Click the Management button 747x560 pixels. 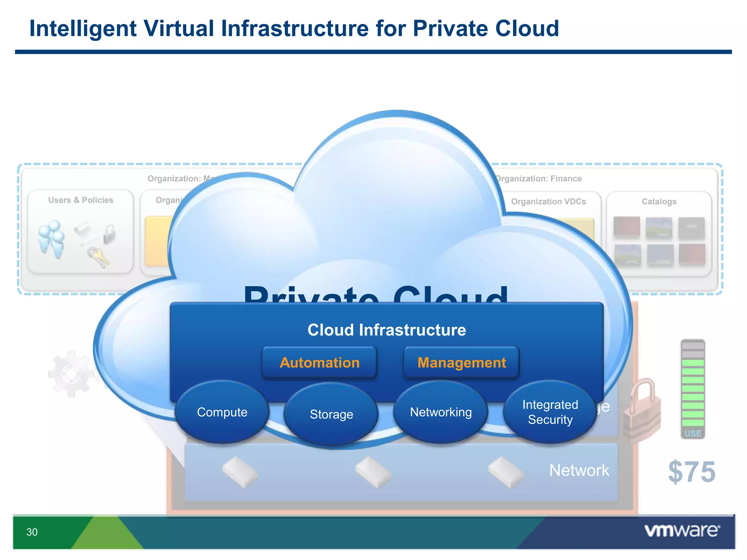[461, 362]
